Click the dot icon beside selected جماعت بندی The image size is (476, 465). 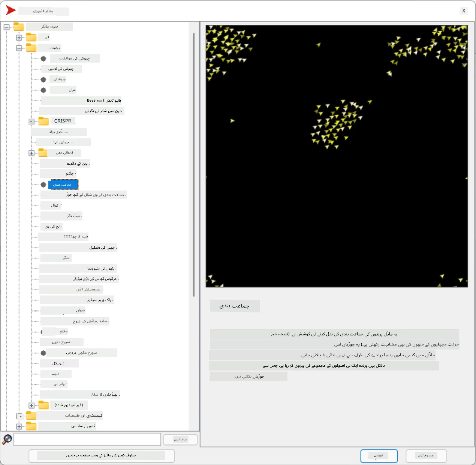point(43,184)
